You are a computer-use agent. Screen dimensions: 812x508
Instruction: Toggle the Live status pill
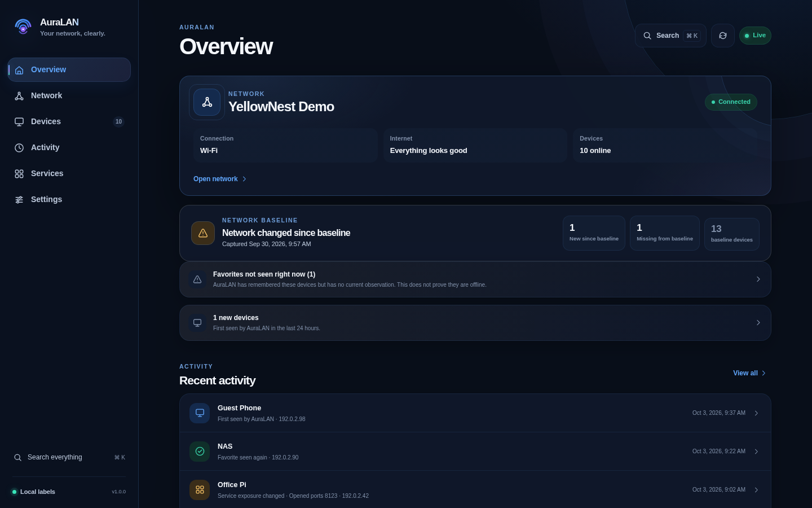[755, 36]
